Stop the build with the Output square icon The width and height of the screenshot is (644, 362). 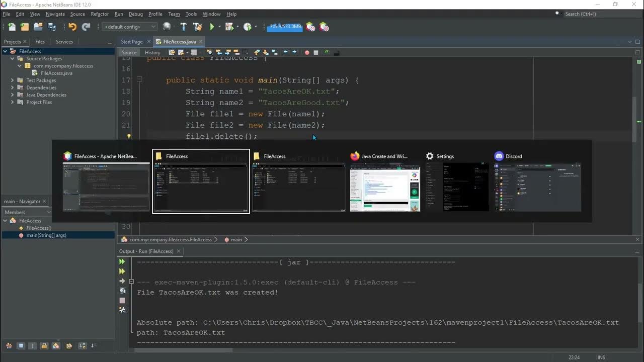click(x=122, y=300)
